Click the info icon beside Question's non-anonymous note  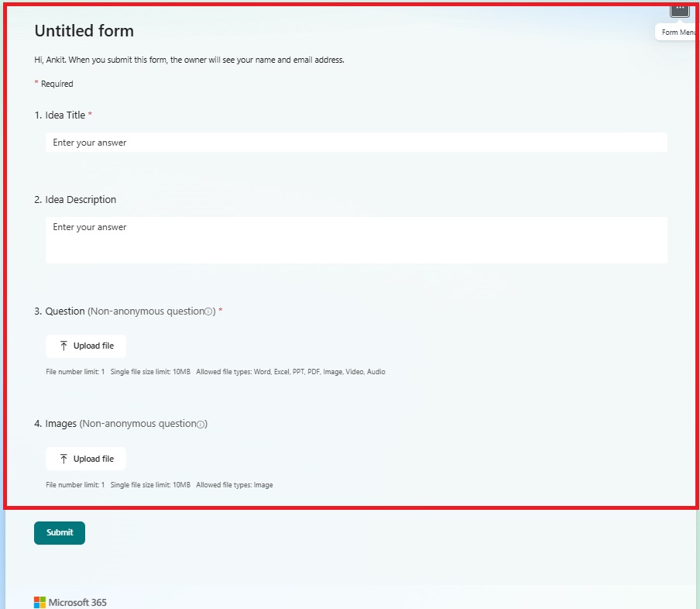point(209,311)
